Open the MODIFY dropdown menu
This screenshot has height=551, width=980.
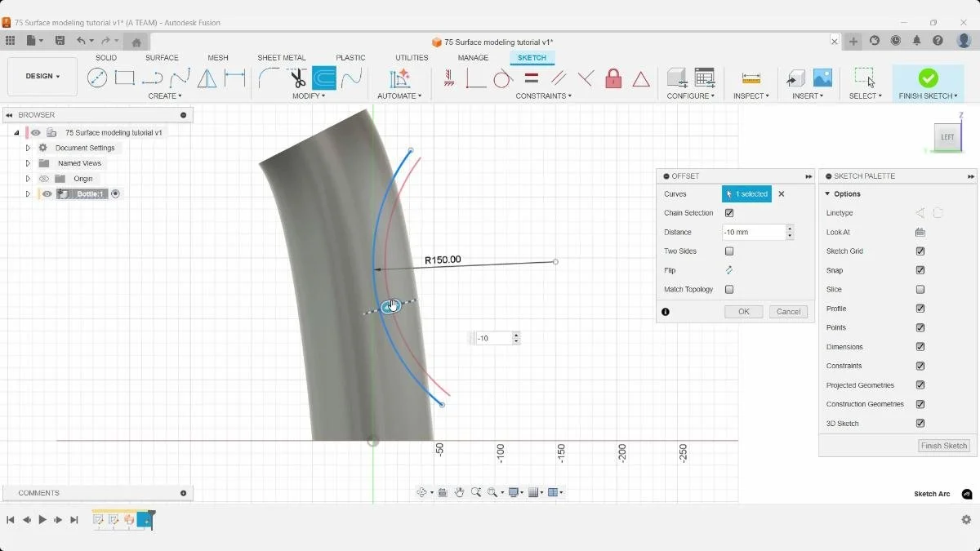point(309,96)
